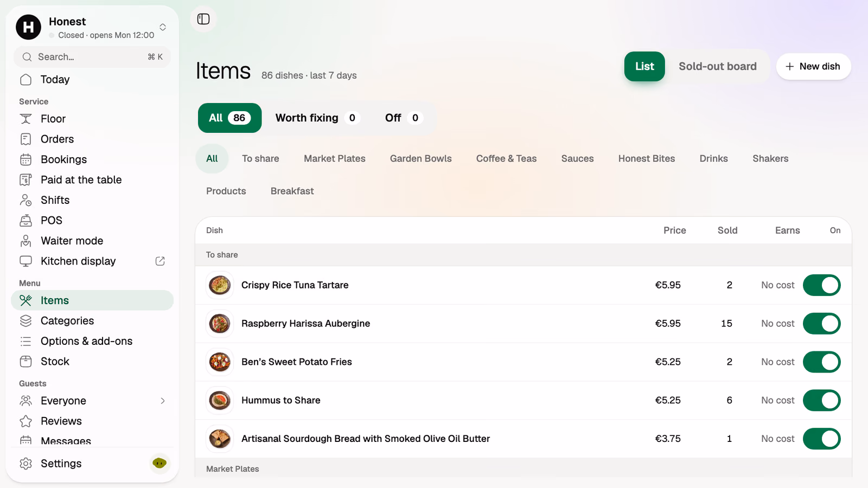
Task: Open the Crispy Rice Tuna Tartare thumbnail
Action: click(x=220, y=285)
